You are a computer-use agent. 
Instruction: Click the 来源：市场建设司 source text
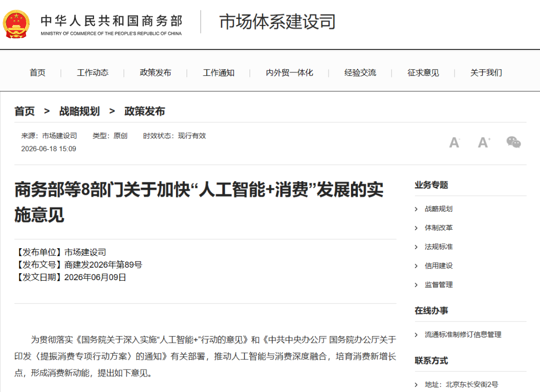tap(49, 135)
